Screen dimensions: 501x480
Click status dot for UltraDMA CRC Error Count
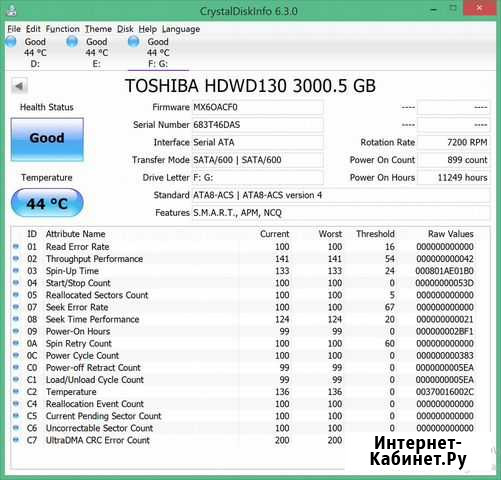pyautogui.click(x=16, y=440)
